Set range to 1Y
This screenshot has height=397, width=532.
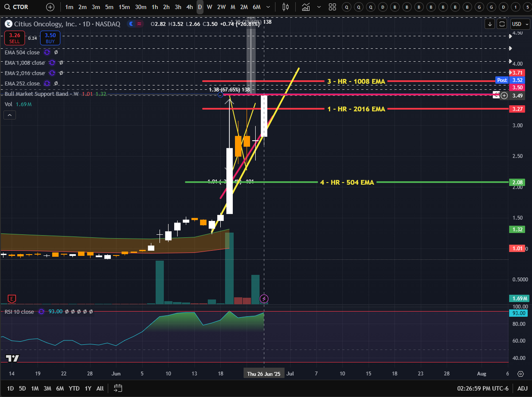(87, 389)
